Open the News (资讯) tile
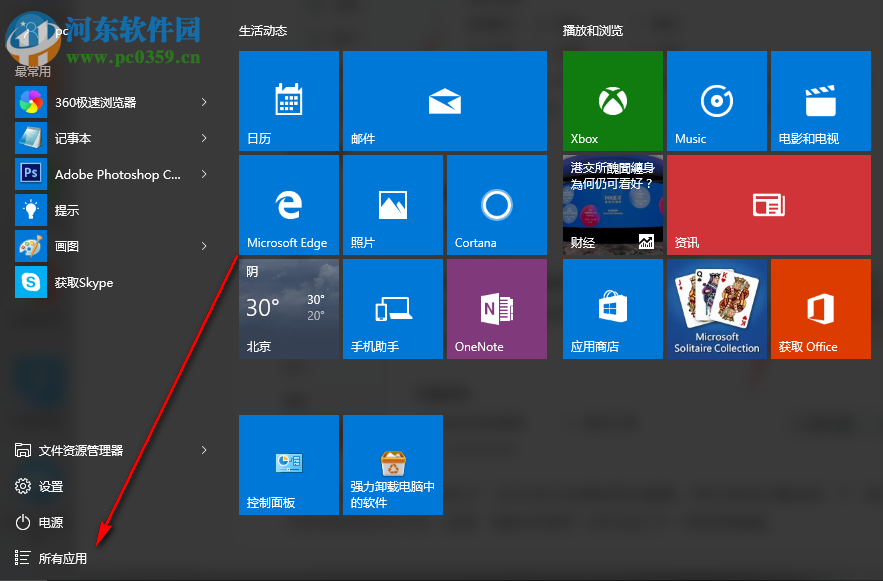 [769, 205]
